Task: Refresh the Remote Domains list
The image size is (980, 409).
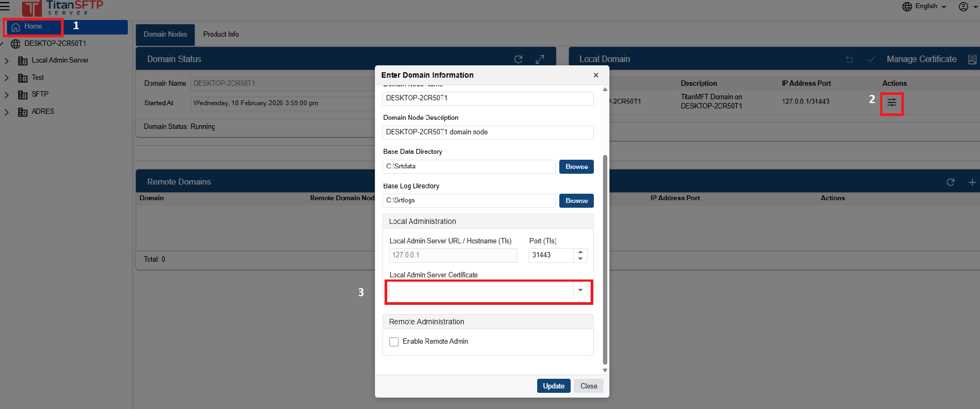Action: tap(950, 182)
